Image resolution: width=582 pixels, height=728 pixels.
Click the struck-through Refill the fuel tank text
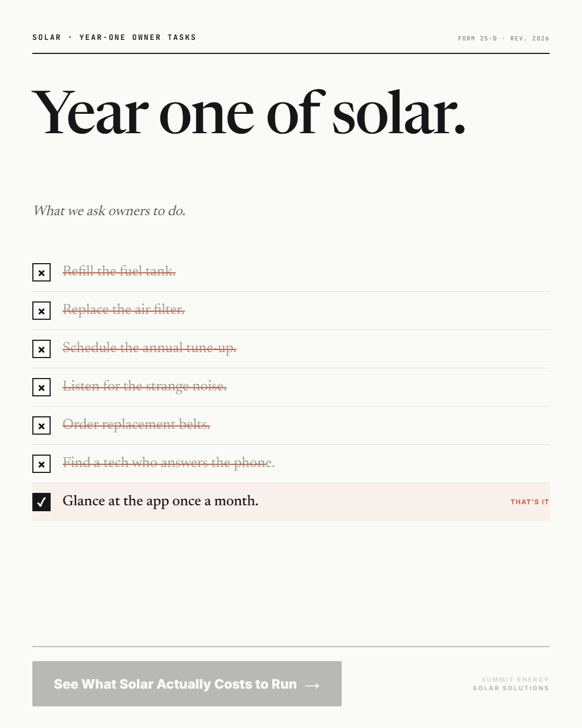[119, 271]
